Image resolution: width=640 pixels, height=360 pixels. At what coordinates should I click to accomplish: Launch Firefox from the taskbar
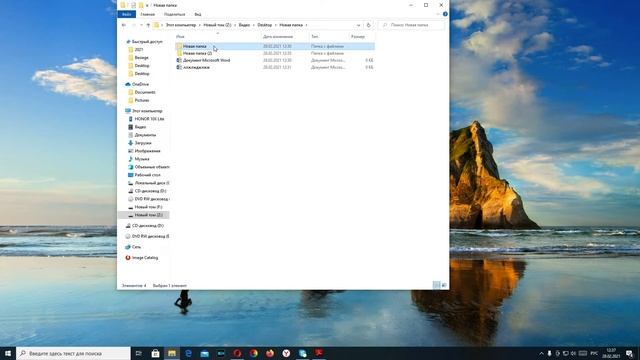(x=270, y=353)
